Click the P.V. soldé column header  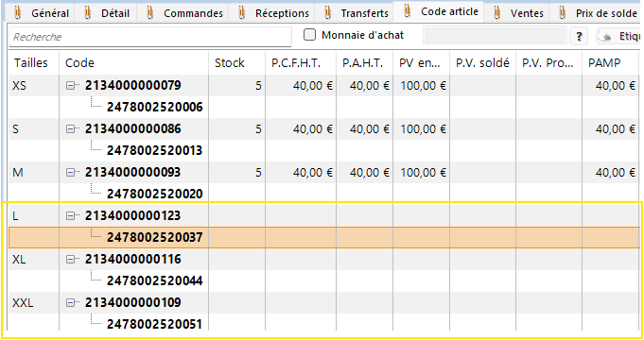(x=483, y=62)
